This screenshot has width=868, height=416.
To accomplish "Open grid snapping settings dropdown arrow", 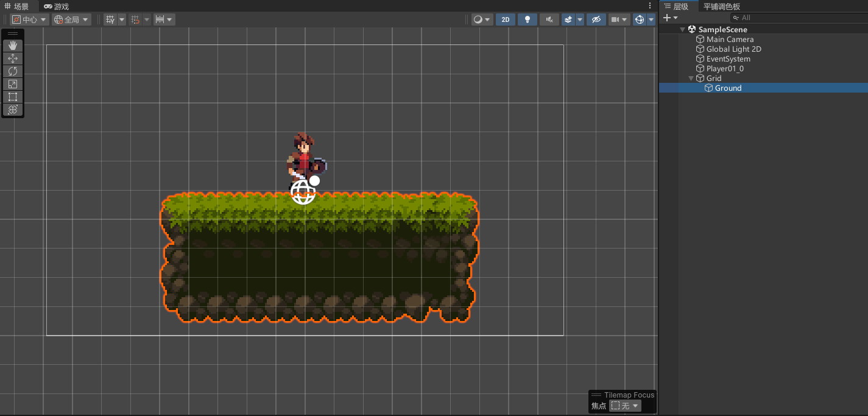I will pos(147,19).
